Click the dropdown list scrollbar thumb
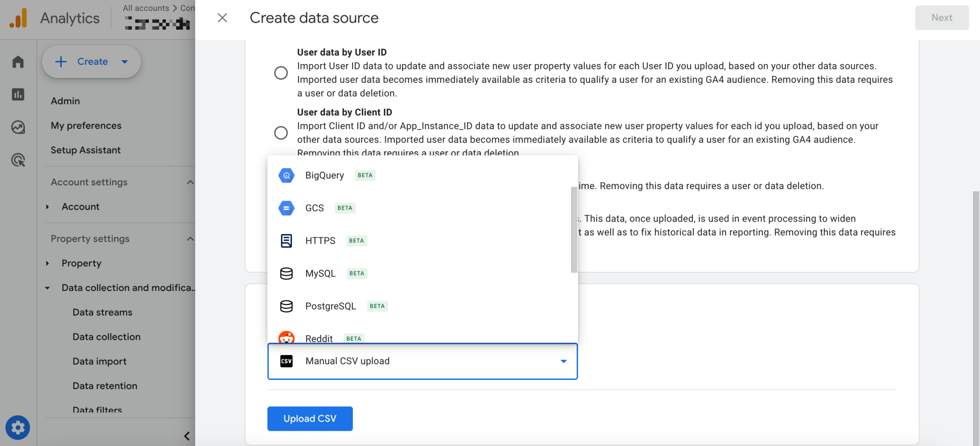 pyautogui.click(x=574, y=230)
